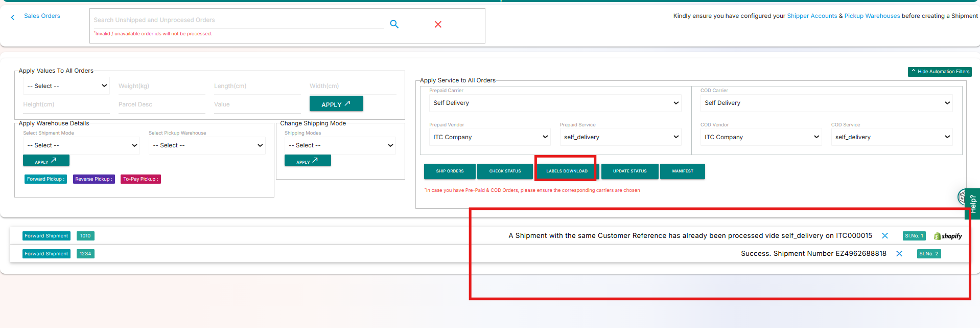Screen dimensions: 980x328
Task: Click the order number 1234 badge
Action: [85, 254]
